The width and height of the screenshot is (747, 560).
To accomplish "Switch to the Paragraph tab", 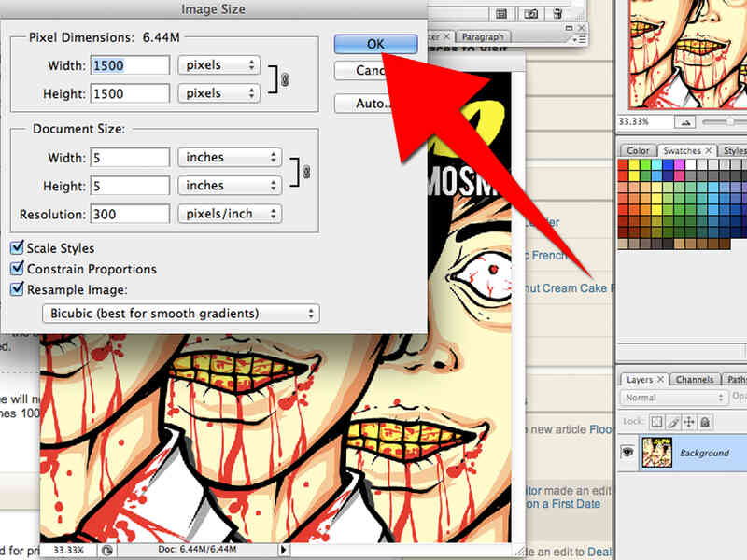I will (483, 36).
